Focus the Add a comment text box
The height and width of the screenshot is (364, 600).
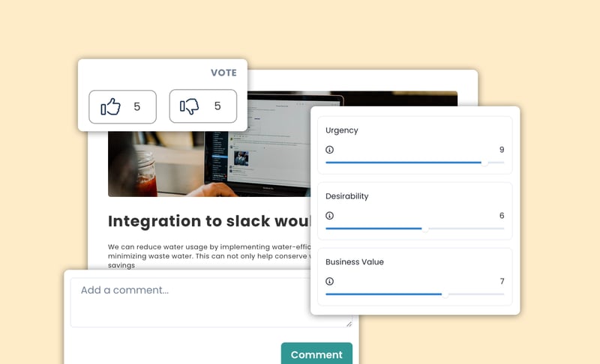(211, 303)
